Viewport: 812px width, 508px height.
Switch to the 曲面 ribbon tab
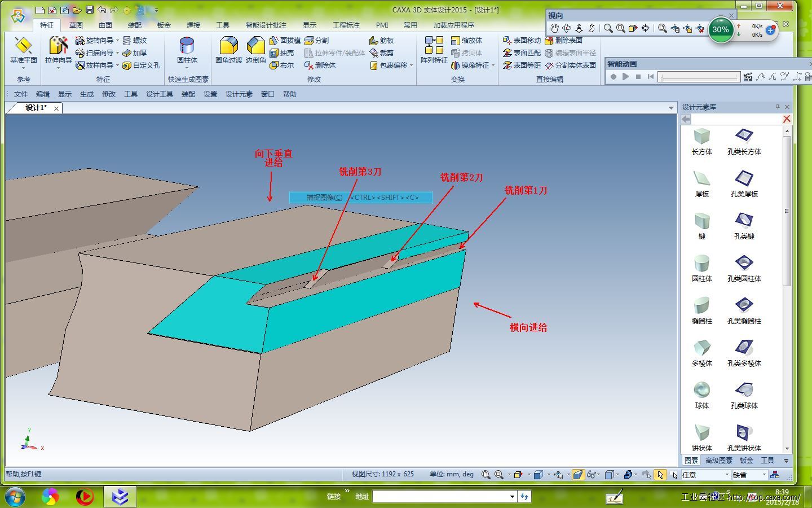tap(105, 25)
